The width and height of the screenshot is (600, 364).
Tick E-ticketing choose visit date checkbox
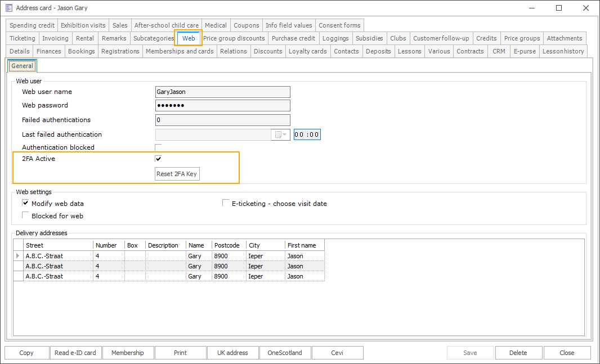coord(226,203)
